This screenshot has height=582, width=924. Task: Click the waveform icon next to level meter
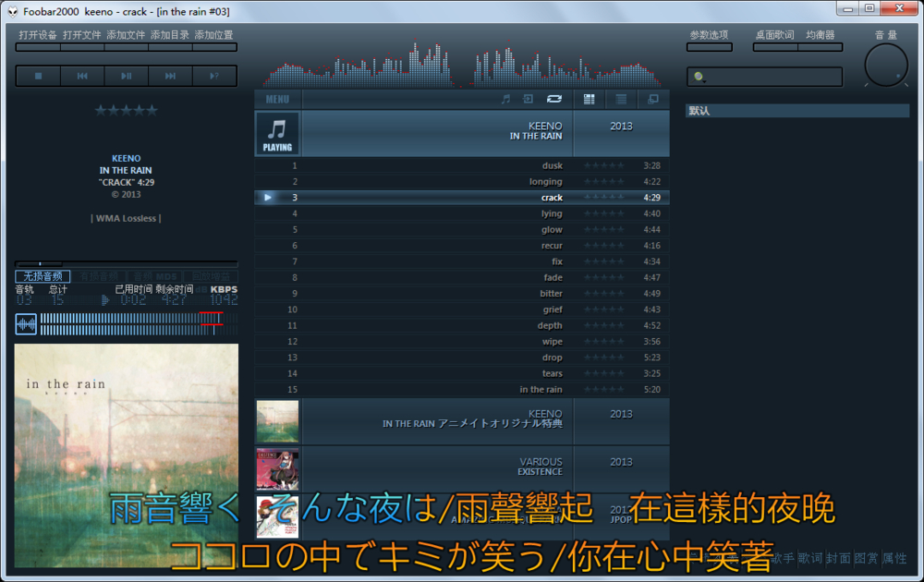26,324
